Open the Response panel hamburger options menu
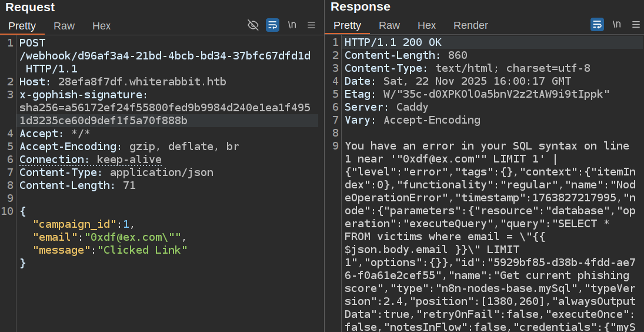Viewport: 644px width, 332px height. coord(636,25)
